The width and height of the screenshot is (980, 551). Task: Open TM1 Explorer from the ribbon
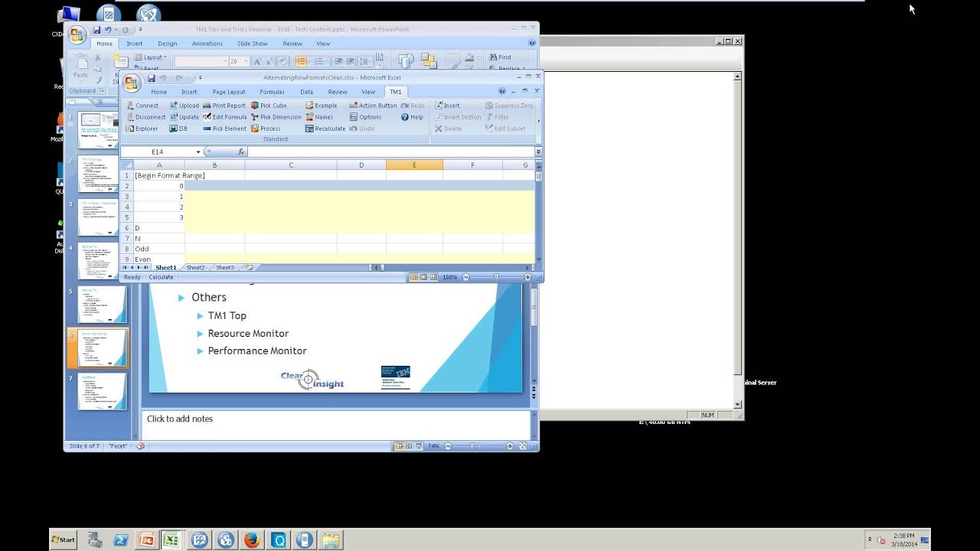click(x=142, y=129)
